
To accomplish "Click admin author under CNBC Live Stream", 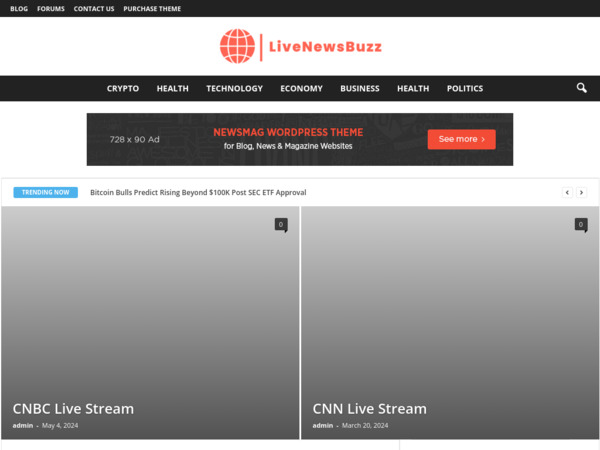I will pos(23,426).
